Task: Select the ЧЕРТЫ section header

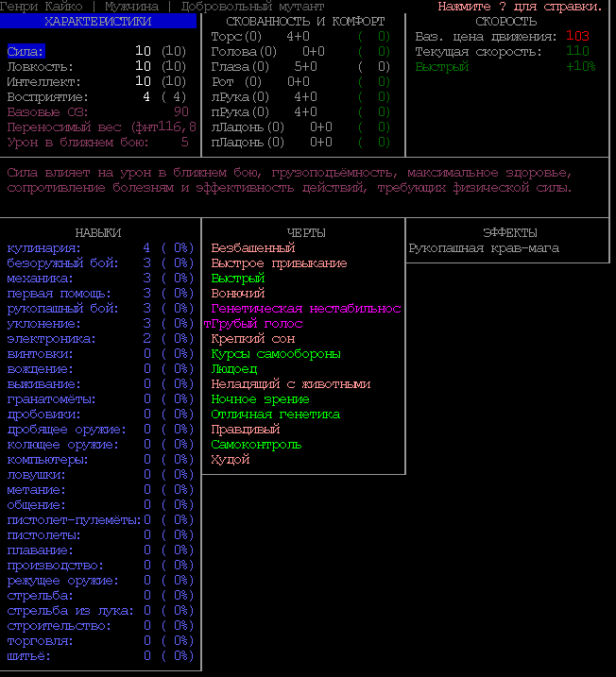Action: 306,232
